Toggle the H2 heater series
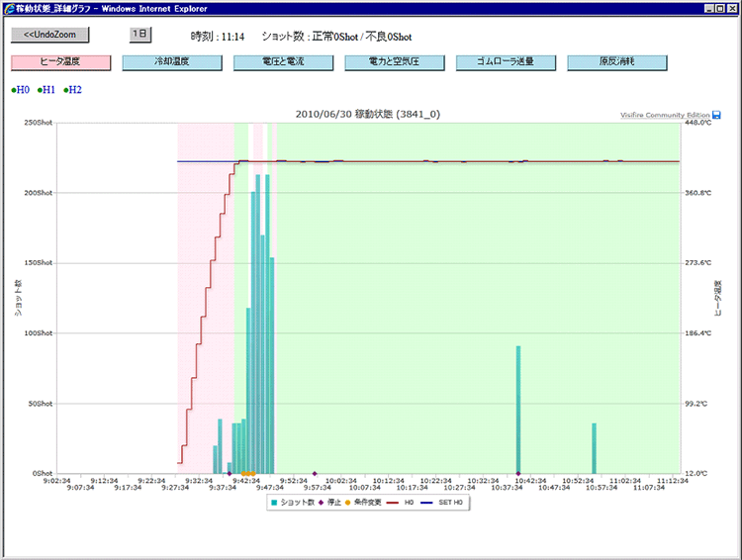742x560 pixels. (73, 90)
